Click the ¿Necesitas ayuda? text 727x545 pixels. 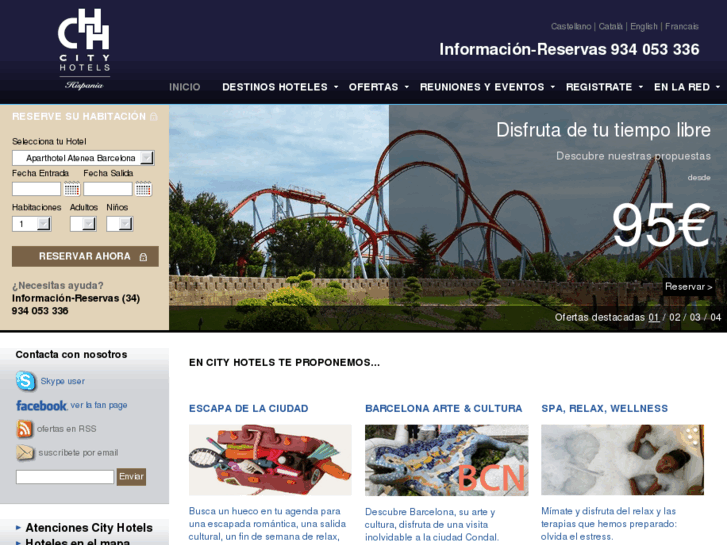point(58,286)
